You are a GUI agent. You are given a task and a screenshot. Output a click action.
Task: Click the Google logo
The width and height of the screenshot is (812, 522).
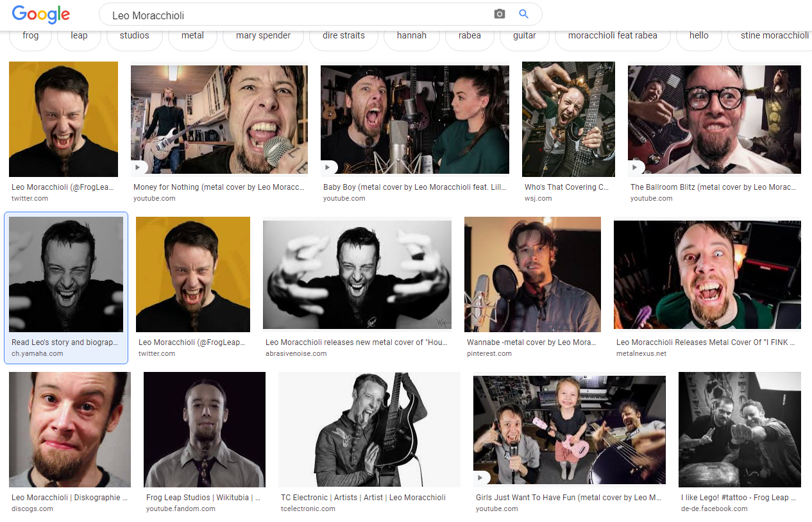40,14
